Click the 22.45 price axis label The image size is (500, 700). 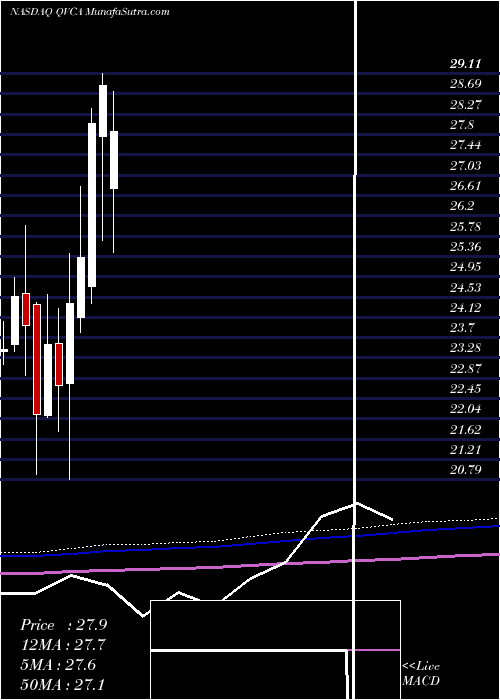[465, 390]
